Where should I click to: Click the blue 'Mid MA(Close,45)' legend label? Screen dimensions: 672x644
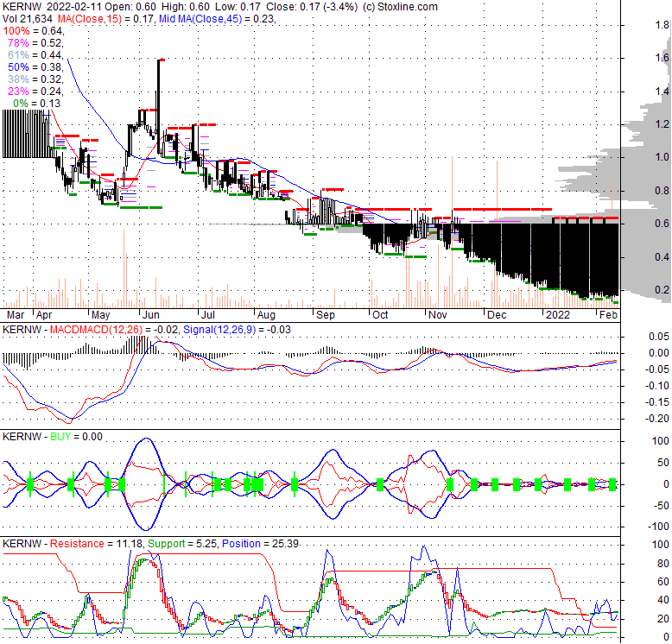point(200,19)
